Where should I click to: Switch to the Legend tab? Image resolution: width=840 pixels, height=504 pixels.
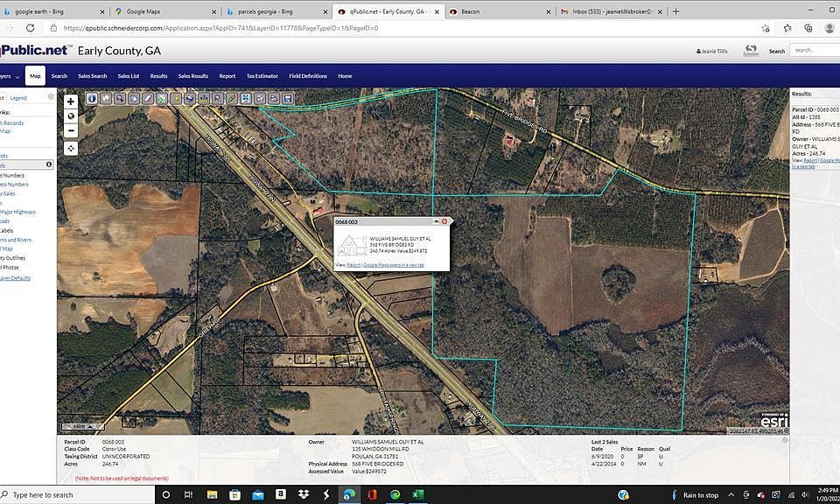pyautogui.click(x=18, y=98)
